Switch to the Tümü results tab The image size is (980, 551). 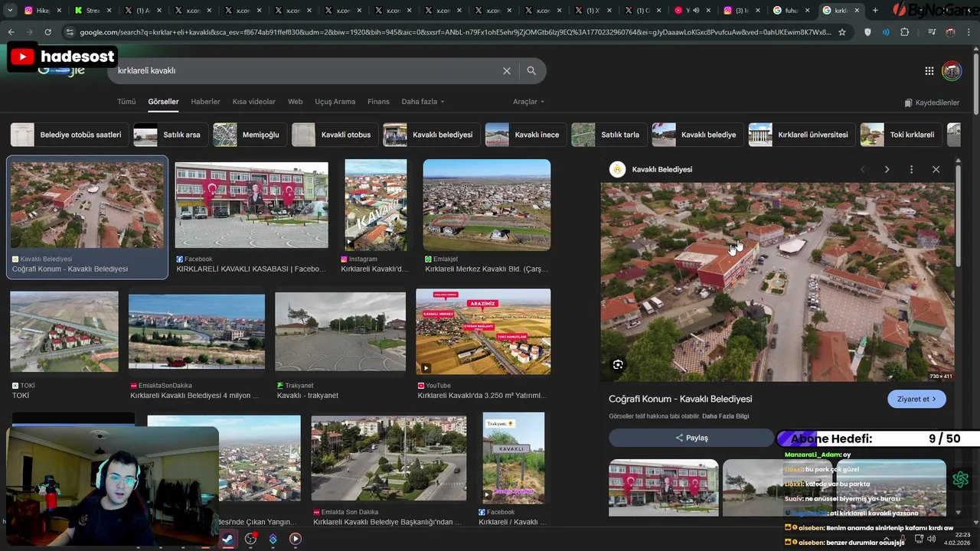(x=126, y=102)
